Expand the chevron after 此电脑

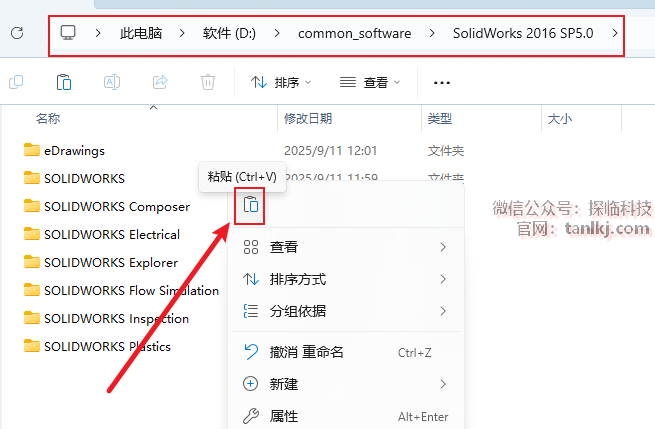(182, 33)
